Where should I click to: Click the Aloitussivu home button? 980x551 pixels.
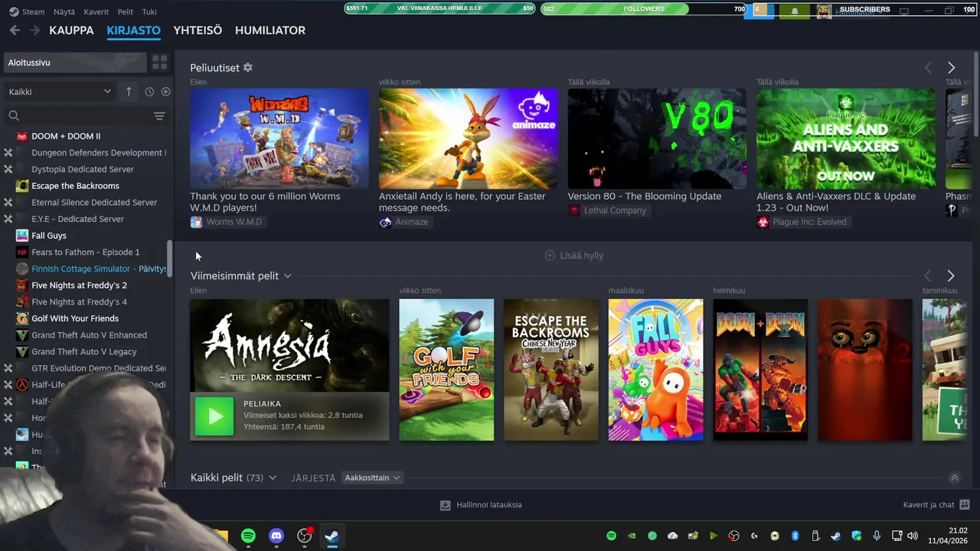(x=75, y=62)
